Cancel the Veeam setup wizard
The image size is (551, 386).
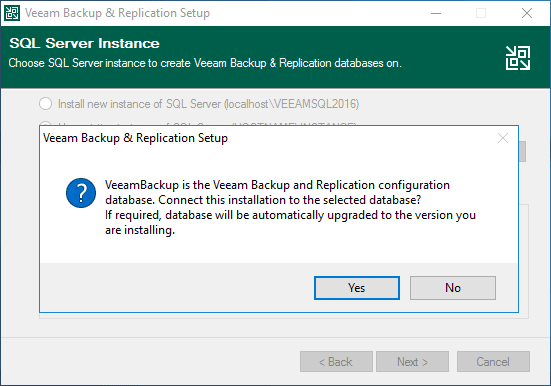[x=493, y=361]
